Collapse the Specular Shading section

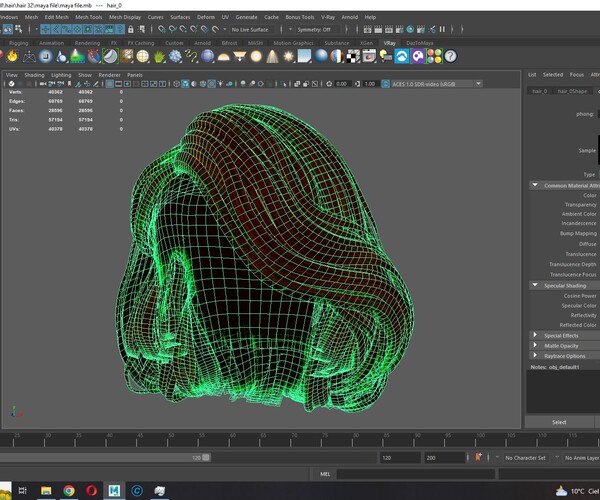coord(535,285)
